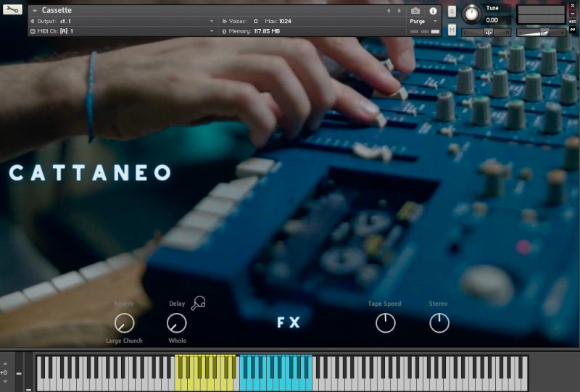The height and width of the screenshot is (392, 580).
Task: Show instrument info with the i icon
Action: [x=433, y=11]
